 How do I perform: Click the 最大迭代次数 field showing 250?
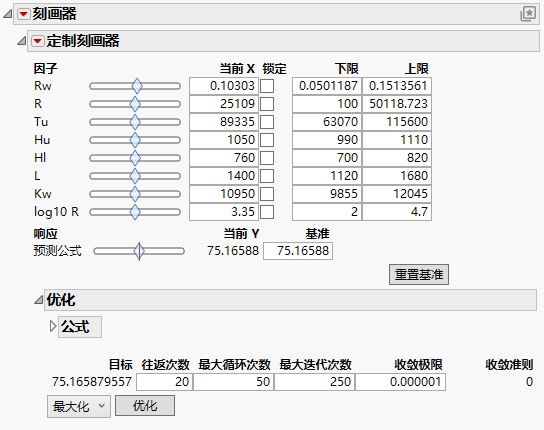(315, 382)
